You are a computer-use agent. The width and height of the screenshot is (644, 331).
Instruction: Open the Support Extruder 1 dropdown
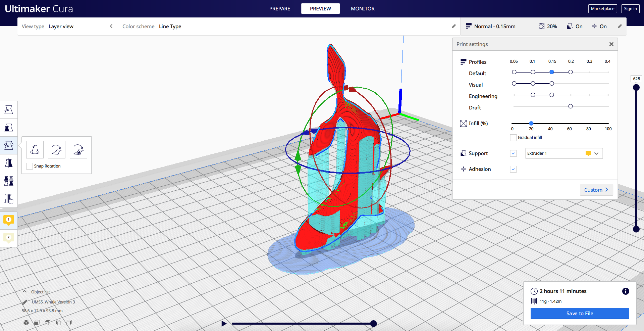point(564,153)
